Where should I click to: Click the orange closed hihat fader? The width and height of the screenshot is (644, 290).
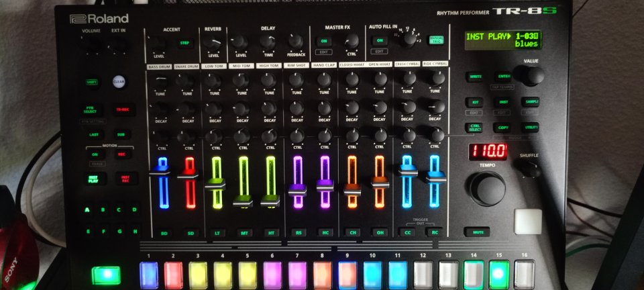pos(352,190)
